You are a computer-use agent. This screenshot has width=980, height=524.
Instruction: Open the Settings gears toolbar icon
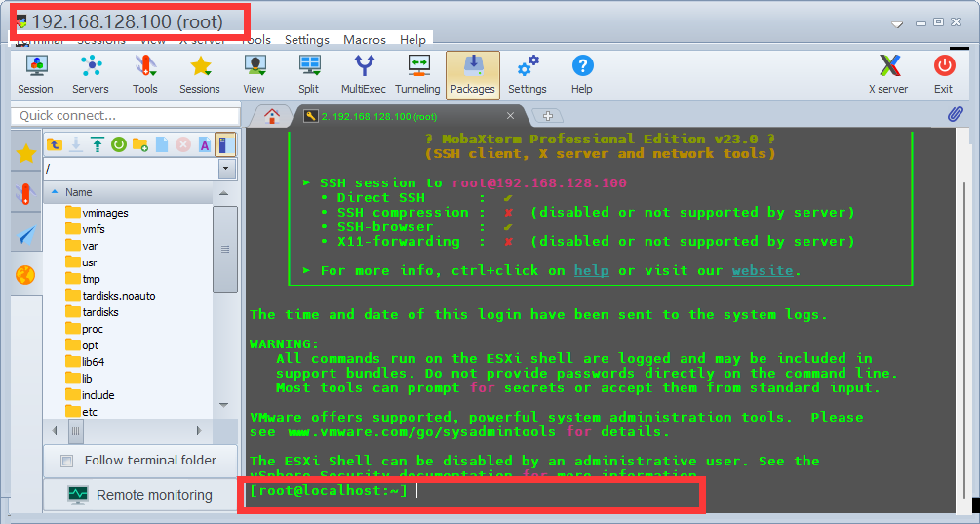point(528,74)
